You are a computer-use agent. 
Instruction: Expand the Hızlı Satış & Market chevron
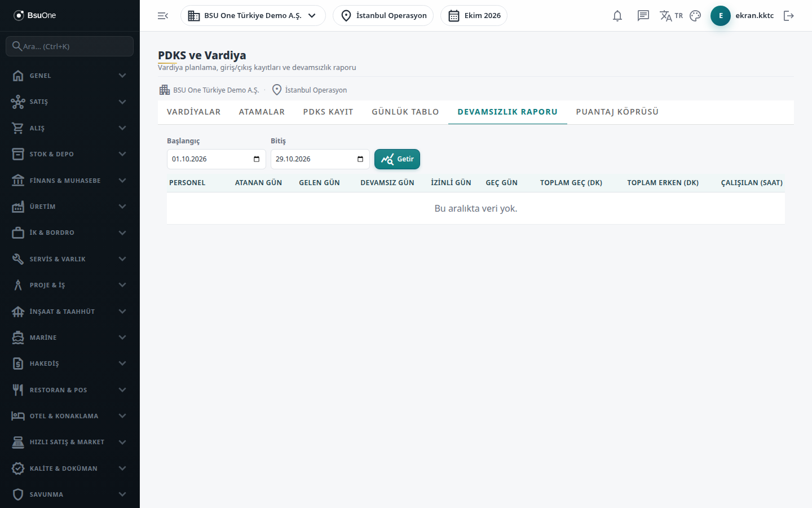pos(122,442)
